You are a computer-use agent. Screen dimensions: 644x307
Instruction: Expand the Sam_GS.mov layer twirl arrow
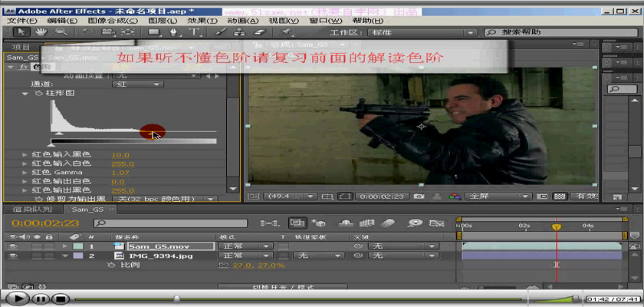pyautogui.click(x=64, y=246)
